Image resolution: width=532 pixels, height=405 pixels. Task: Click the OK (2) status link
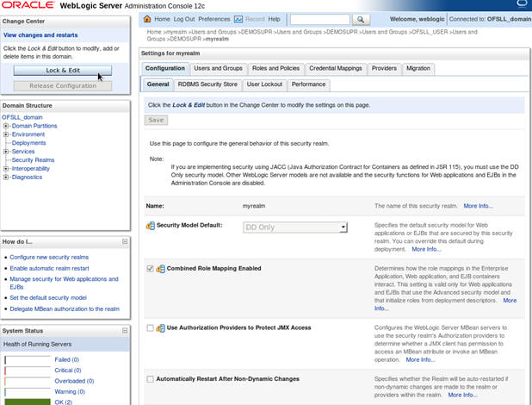click(x=64, y=402)
